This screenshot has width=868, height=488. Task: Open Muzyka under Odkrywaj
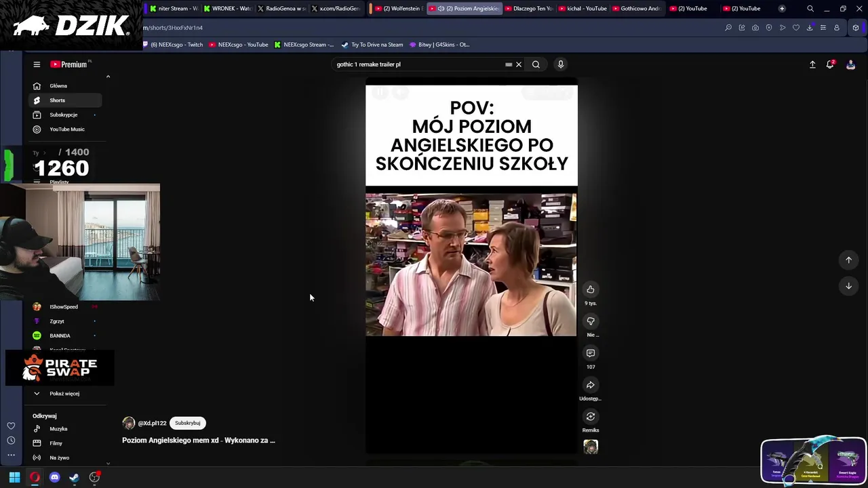65,429
